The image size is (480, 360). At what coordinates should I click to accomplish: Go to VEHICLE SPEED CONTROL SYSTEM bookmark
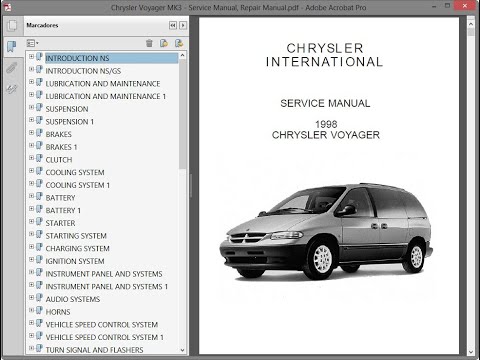[x=102, y=324]
